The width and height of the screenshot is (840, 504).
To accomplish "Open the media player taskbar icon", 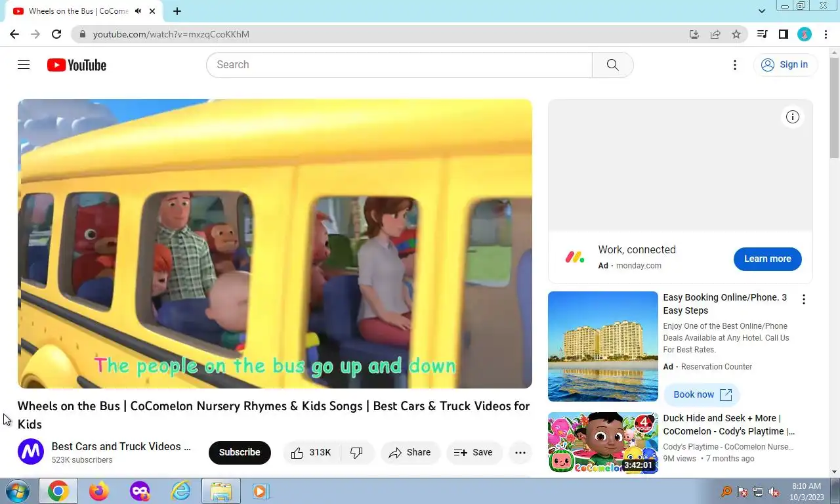I will (261, 491).
